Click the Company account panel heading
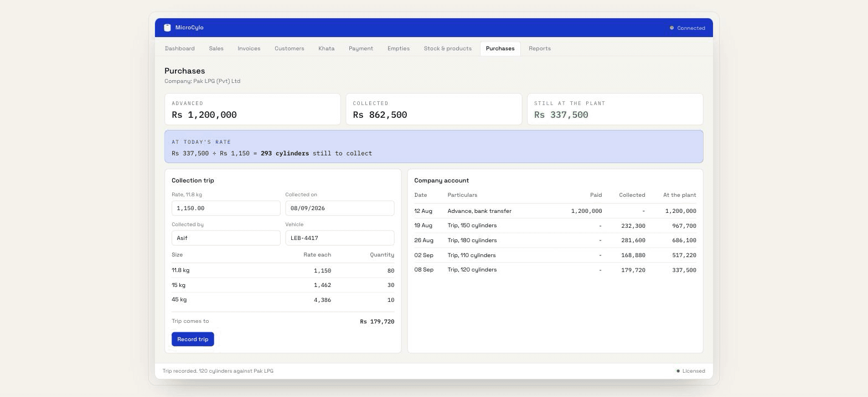The width and height of the screenshot is (868, 397). click(442, 181)
